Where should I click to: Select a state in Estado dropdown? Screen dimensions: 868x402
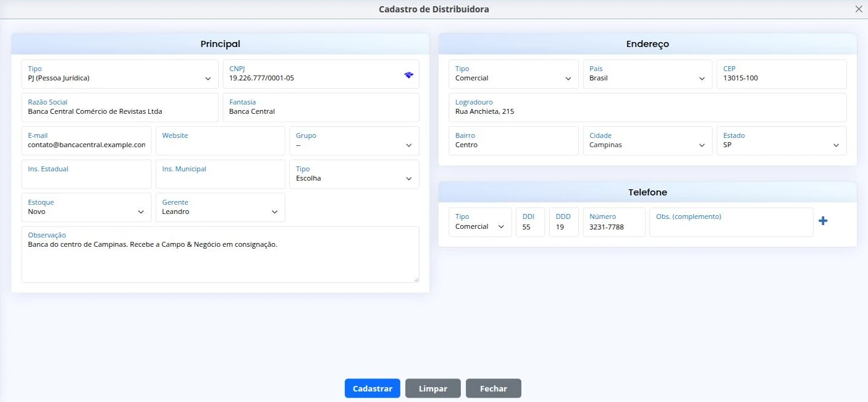pyautogui.click(x=782, y=141)
